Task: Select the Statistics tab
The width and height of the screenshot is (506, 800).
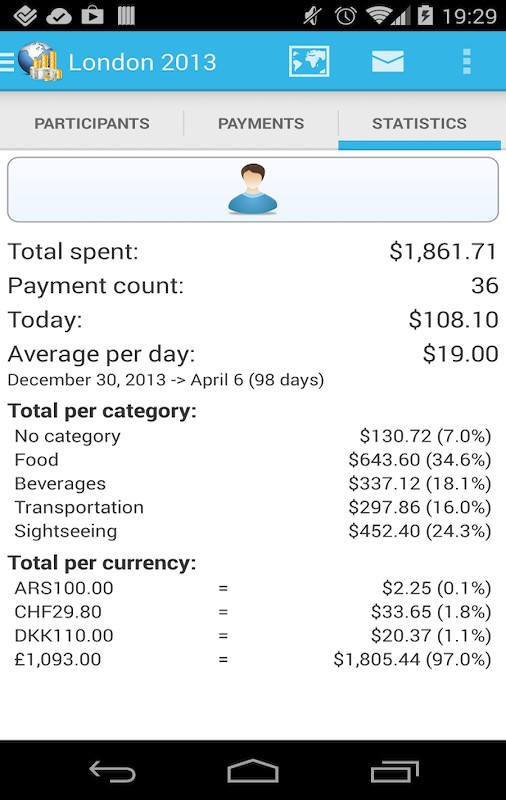Action: 419,123
